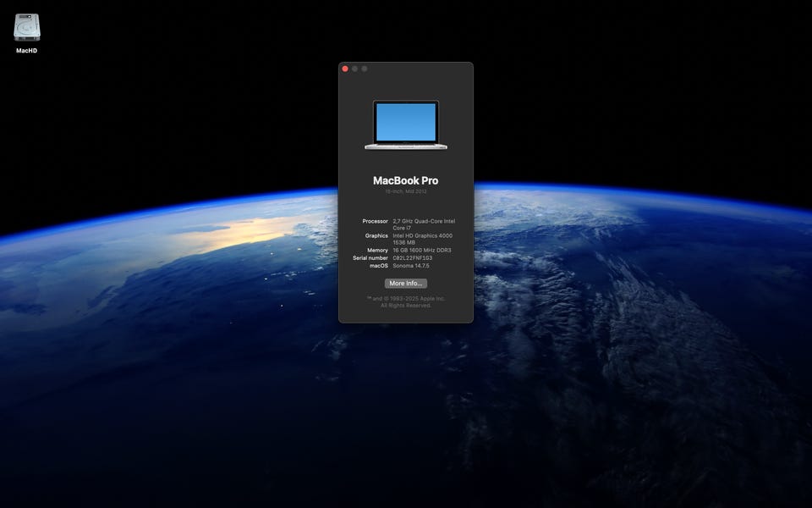Close the About This Mac window

[345, 69]
